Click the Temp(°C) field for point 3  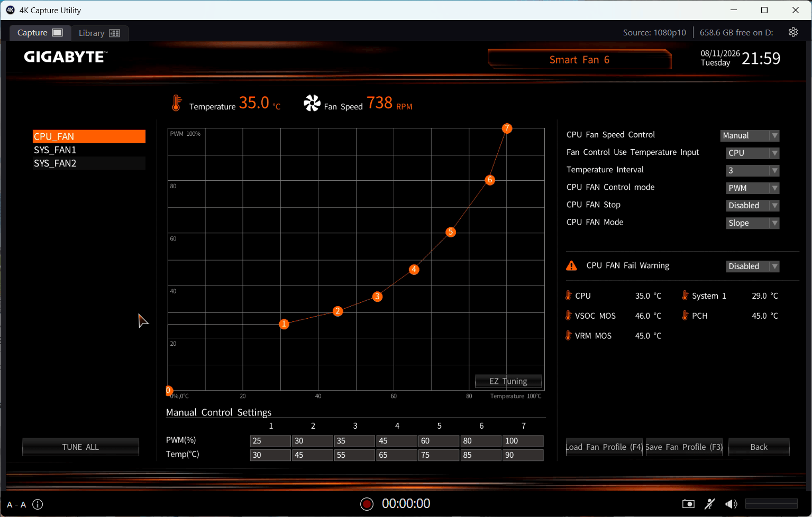click(354, 455)
